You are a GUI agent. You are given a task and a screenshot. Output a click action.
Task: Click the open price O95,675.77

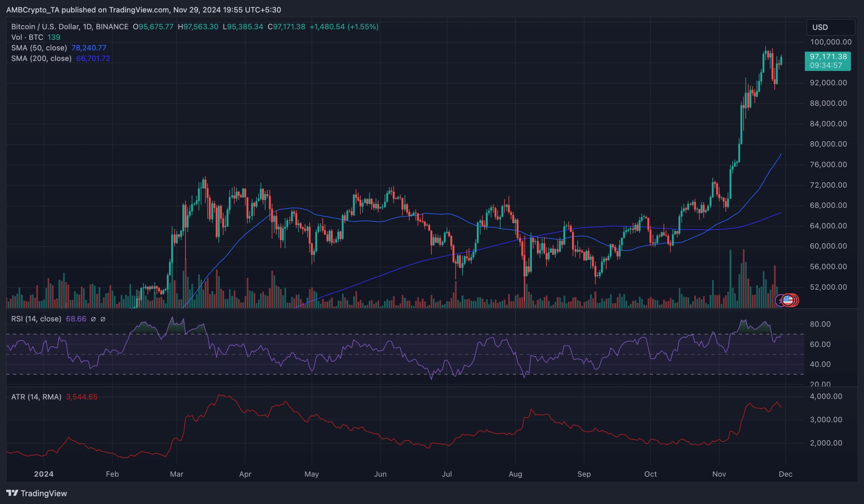[x=153, y=27]
